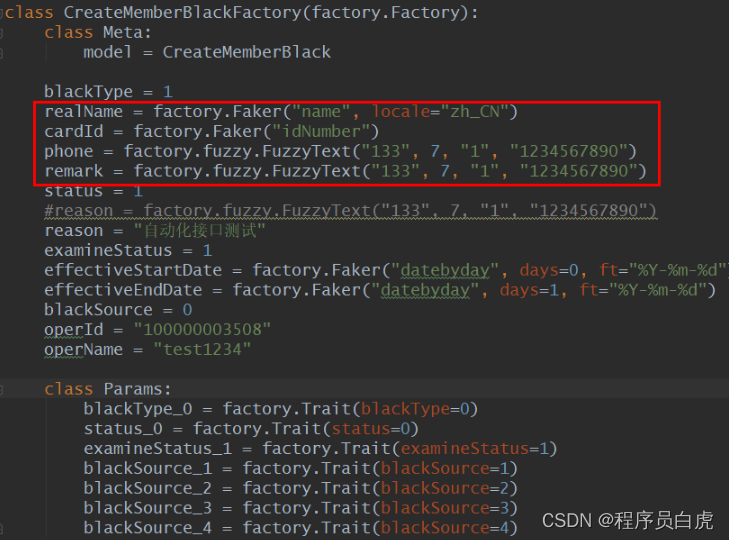Click the remark variable name
Viewport: 729px width, 540px height.
pyautogui.click(x=73, y=171)
